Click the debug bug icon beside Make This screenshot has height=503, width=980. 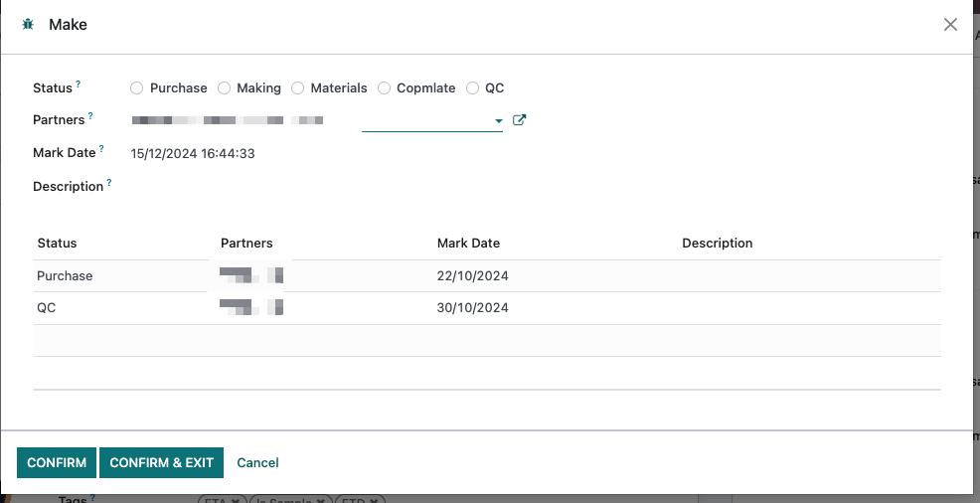tap(28, 25)
